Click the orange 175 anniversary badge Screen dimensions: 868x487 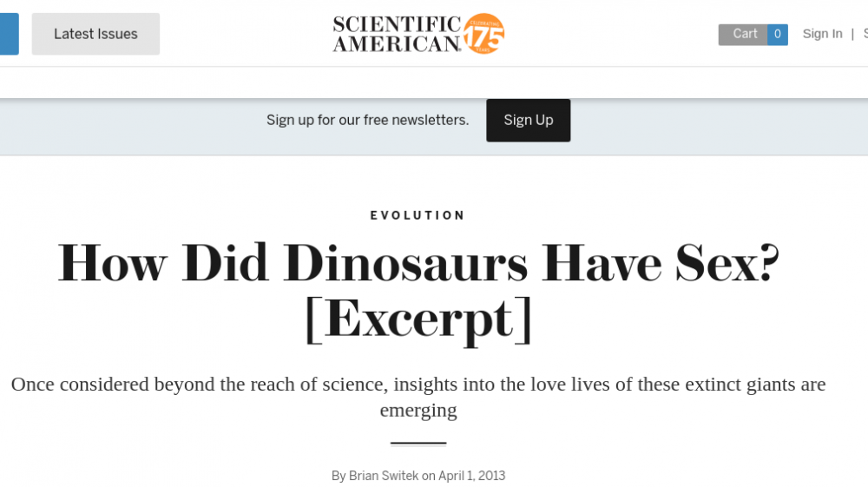coord(483,34)
